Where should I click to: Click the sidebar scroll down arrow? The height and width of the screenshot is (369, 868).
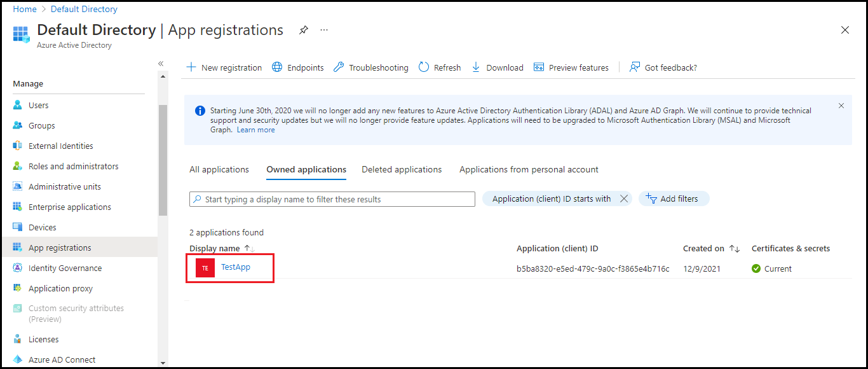pos(163,363)
